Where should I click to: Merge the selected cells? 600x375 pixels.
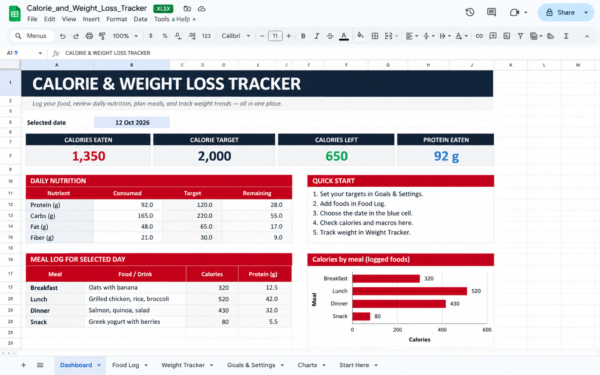388,36
